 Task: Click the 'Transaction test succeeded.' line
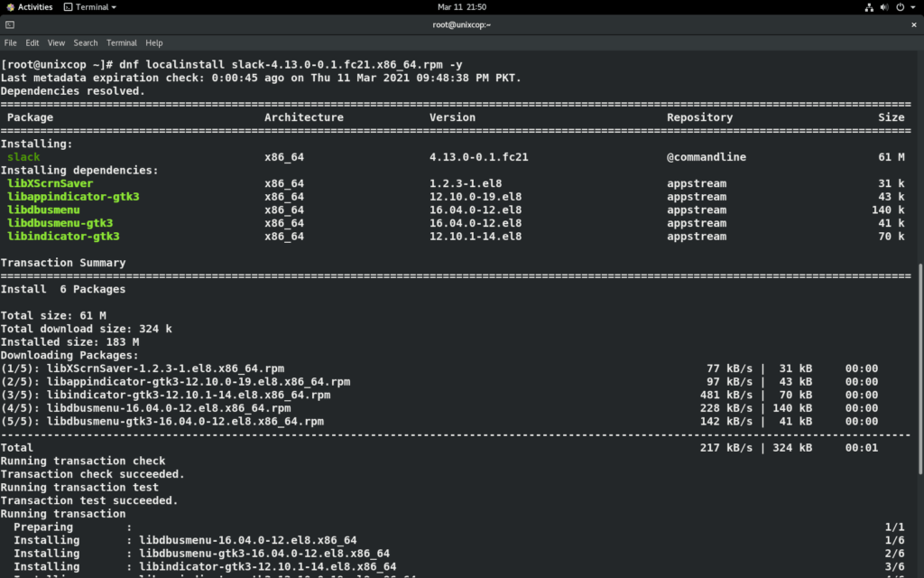[89, 500]
